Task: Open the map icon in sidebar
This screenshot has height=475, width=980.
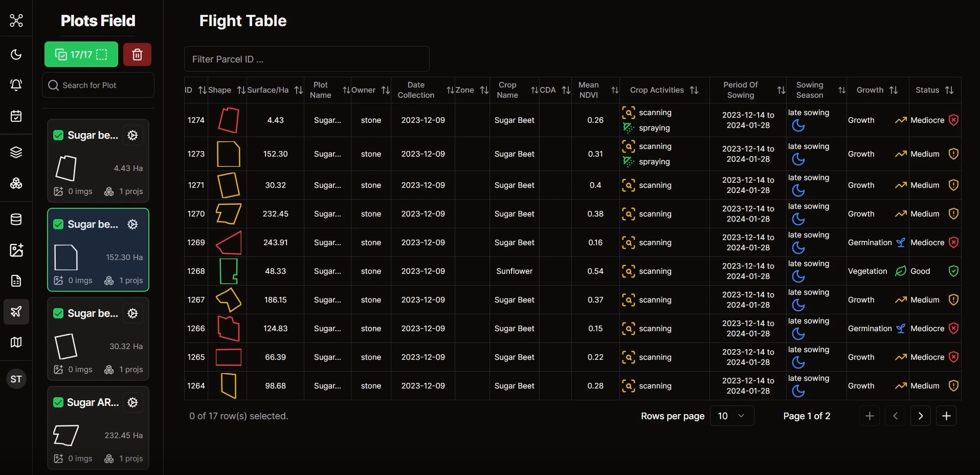Action: [16, 342]
